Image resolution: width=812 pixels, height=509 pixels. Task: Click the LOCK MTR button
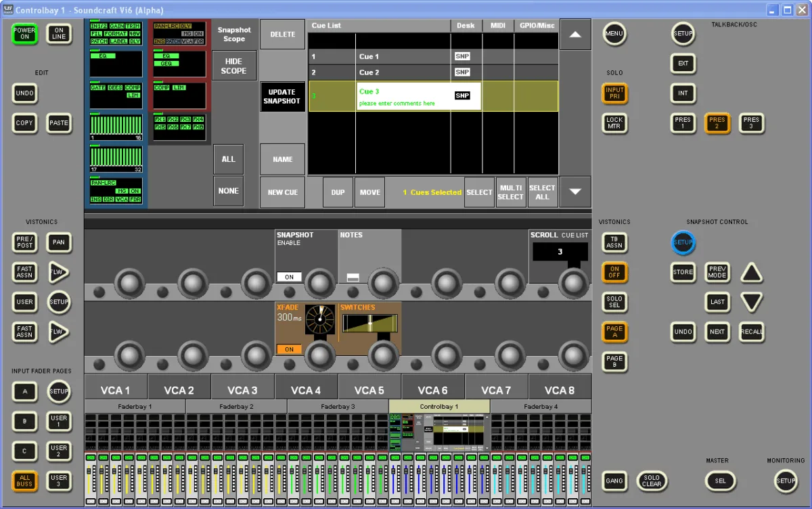click(x=614, y=123)
